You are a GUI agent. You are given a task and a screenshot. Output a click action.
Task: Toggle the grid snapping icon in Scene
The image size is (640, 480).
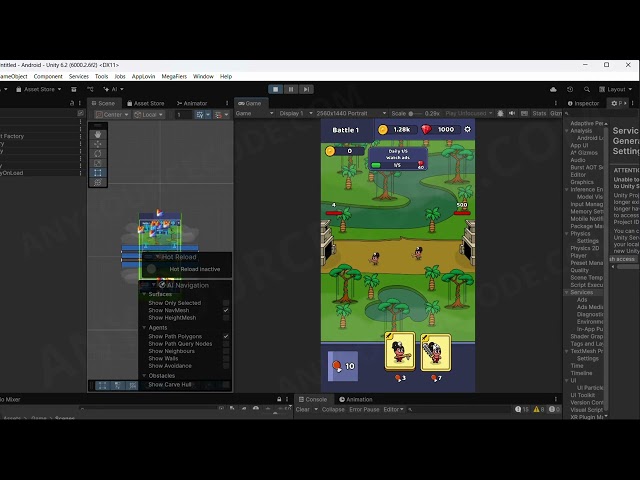tap(200, 115)
